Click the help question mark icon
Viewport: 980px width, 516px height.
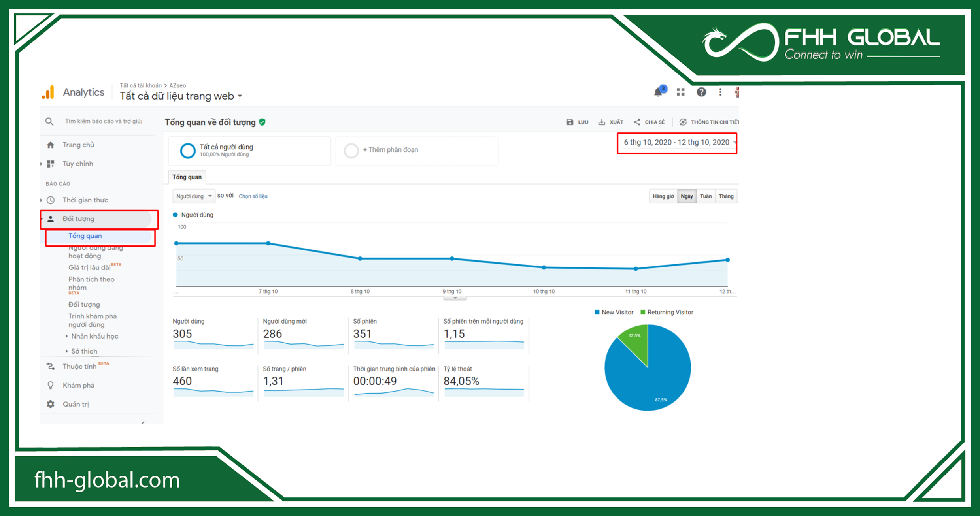click(701, 92)
